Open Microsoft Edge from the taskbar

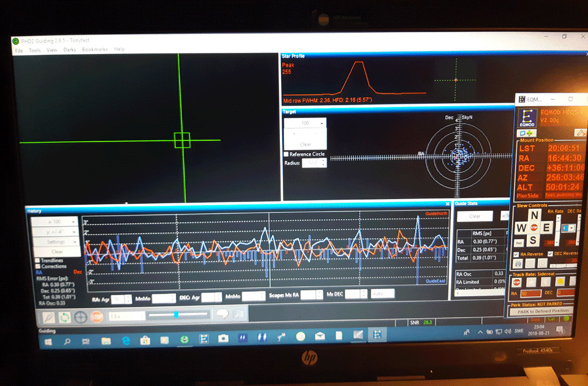point(126,340)
